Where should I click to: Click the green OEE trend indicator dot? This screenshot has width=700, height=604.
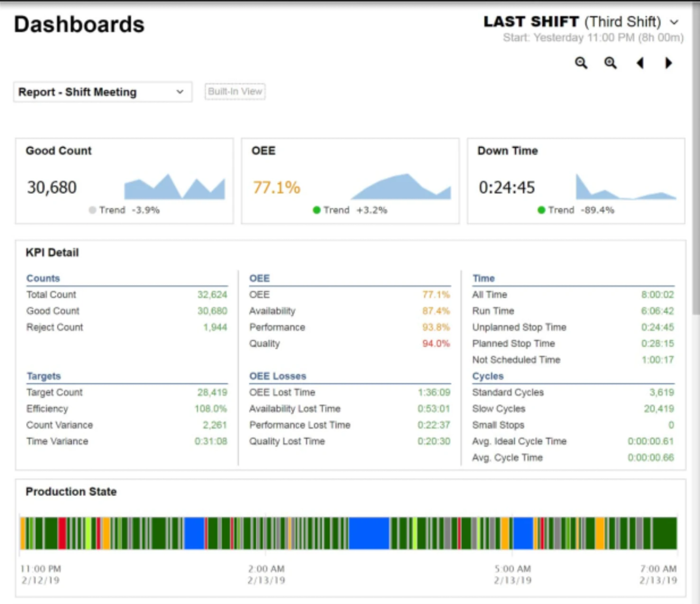316,210
